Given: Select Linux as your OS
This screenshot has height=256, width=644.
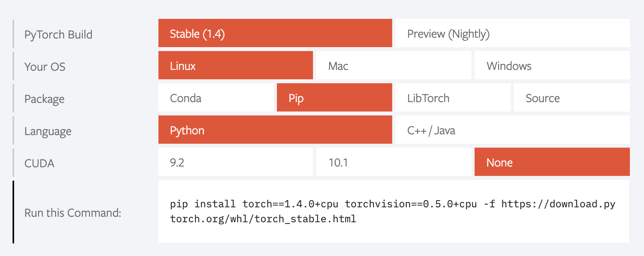Looking at the screenshot, I should [x=235, y=66].
